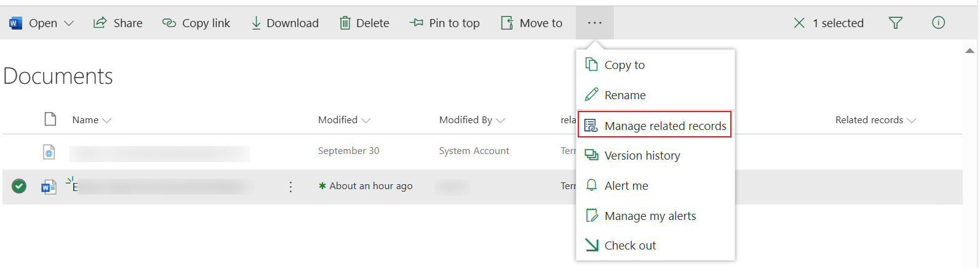This screenshot has height=268, width=980.
Task: Click Pin to top
Action: coord(444,23)
